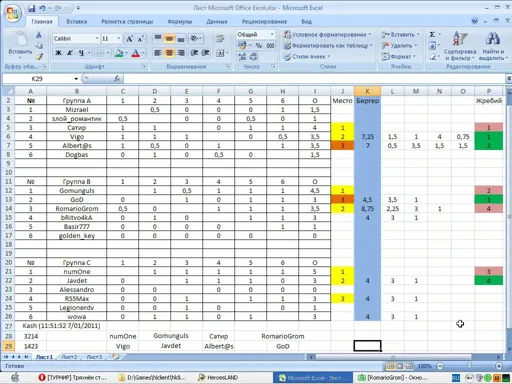Click increase decimal places icon
This screenshot has height=384, width=512.
click(x=242, y=57)
